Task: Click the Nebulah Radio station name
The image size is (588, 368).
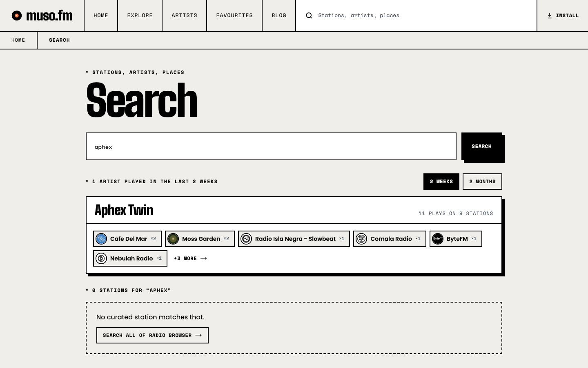Action: [x=131, y=258]
